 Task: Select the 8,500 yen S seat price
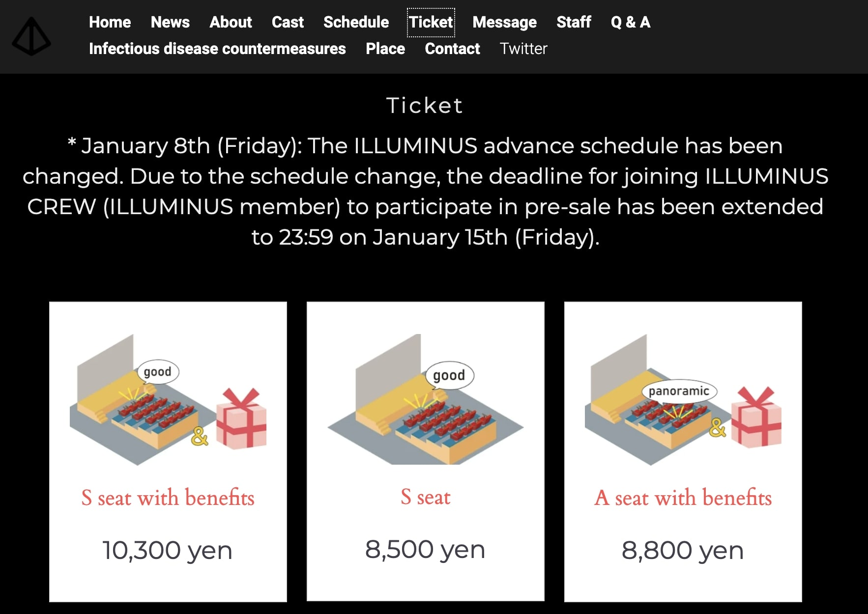[x=425, y=549]
